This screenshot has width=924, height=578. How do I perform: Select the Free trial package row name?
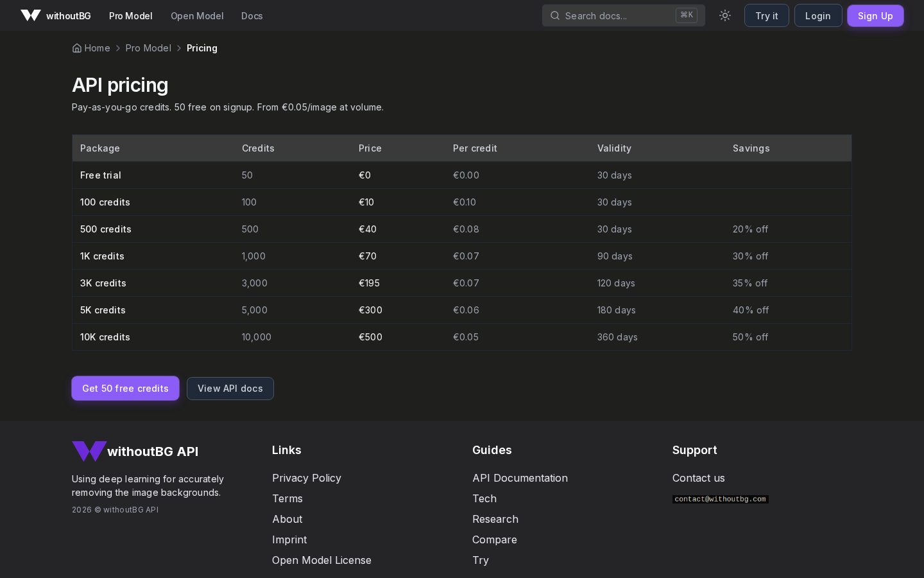[x=101, y=175]
